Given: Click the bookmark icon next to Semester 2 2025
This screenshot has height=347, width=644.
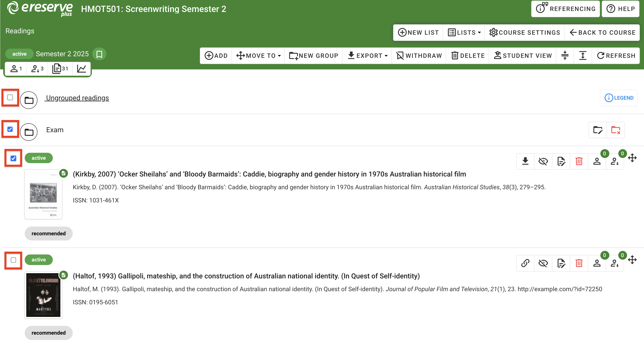Looking at the screenshot, I should point(99,53).
